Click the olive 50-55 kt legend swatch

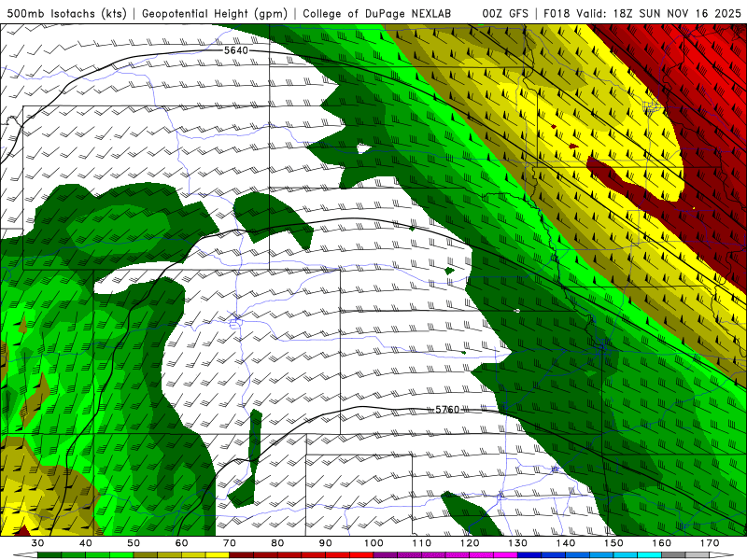coord(146,555)
